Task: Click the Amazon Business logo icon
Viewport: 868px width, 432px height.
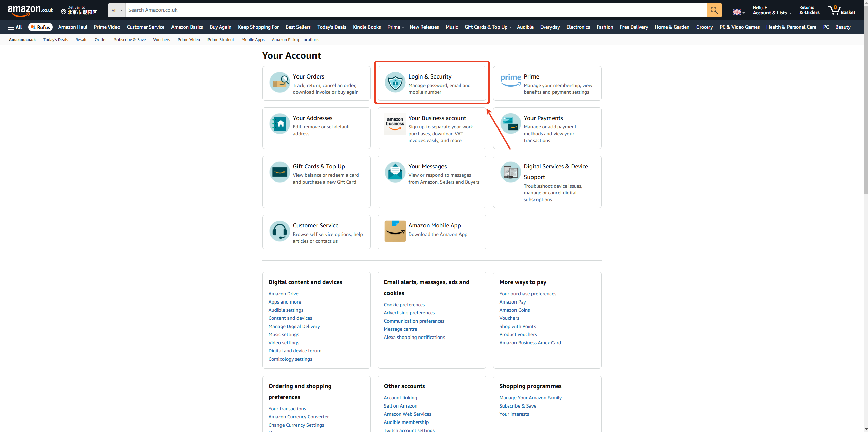Action: pos(395,124)
